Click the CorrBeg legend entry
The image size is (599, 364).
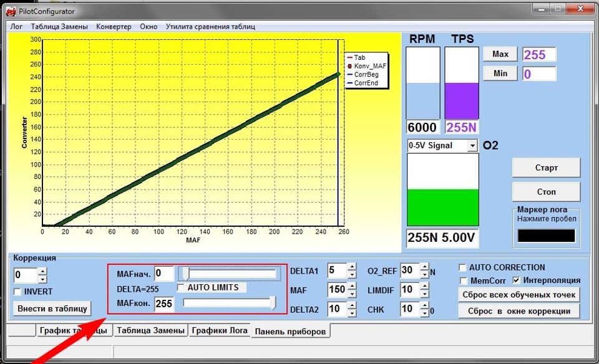pos(363,74)
